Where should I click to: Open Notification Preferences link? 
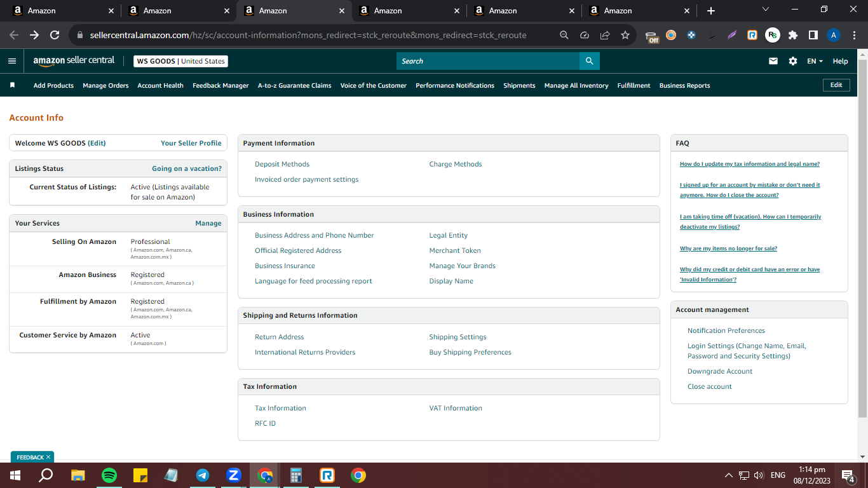click(726, 330)
